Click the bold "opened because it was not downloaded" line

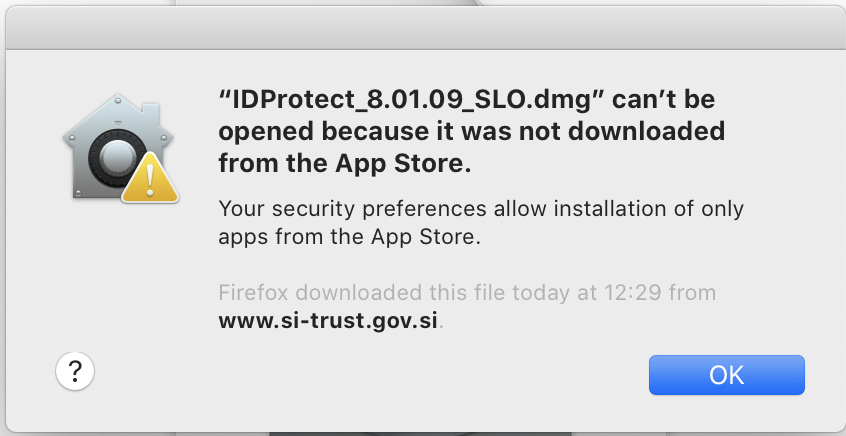coord(471,132)
